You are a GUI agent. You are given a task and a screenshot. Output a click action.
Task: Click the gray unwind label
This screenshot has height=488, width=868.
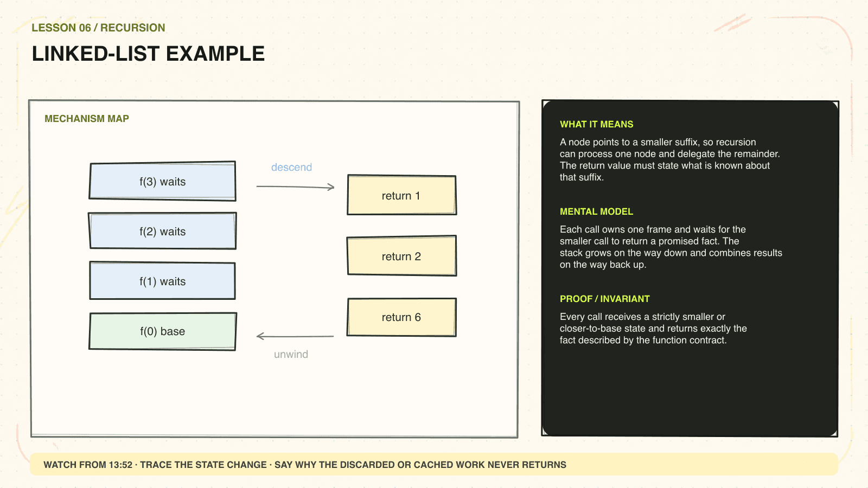click(291, 354)
